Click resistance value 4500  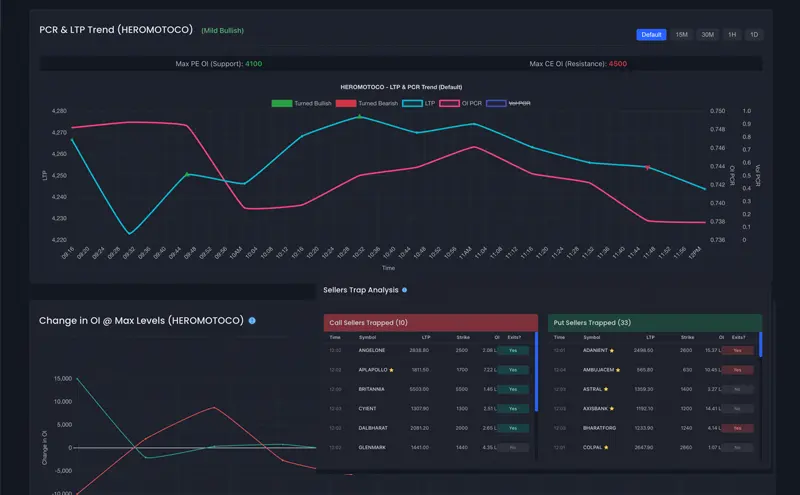(x=618, y=64)
